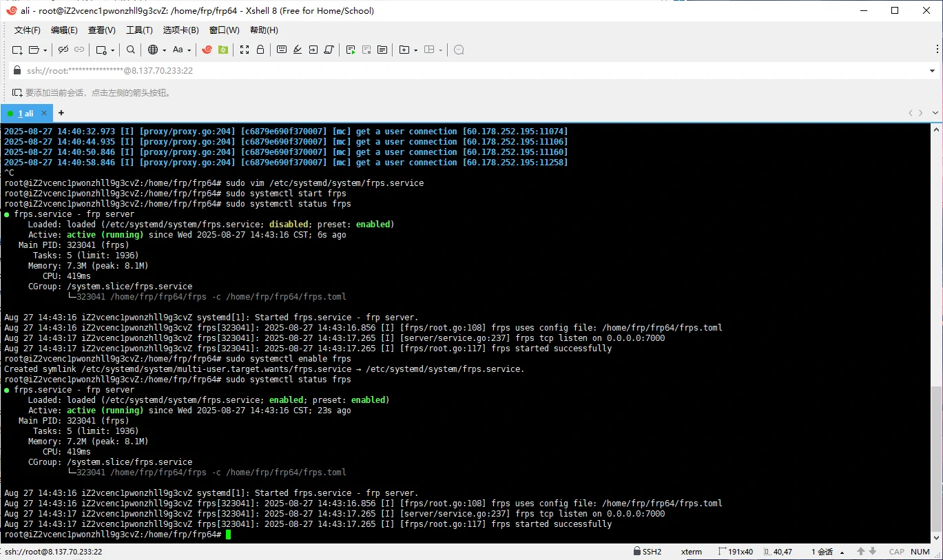Open the Find magnifier tool
The width and height of the screenshot is (943, 560).
click(x=130, y=50)
